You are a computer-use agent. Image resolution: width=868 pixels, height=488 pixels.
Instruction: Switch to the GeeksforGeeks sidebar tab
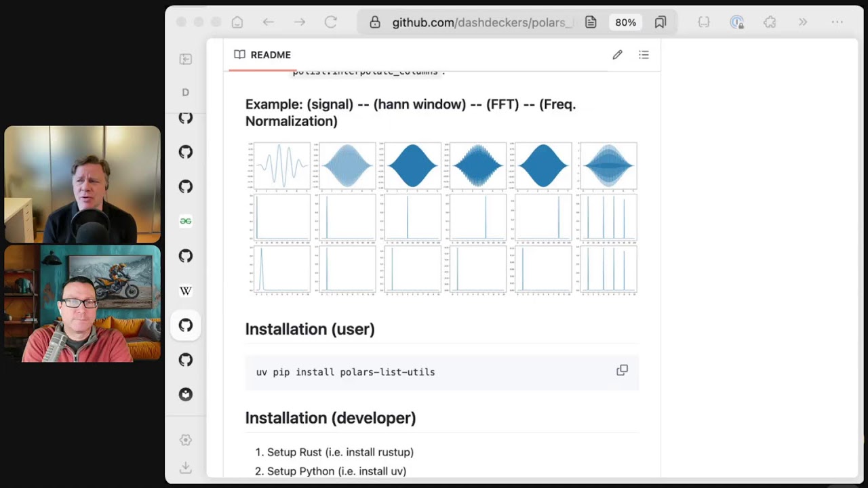click(185, 221)
